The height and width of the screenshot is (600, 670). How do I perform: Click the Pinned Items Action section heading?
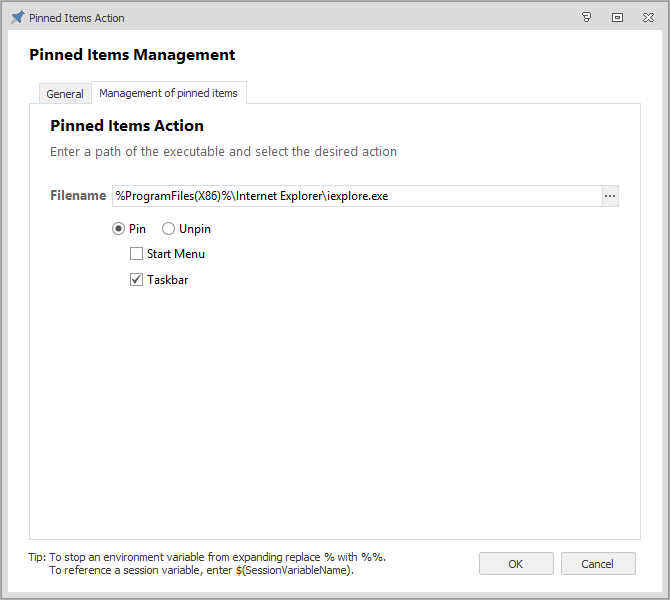point(127,126)
